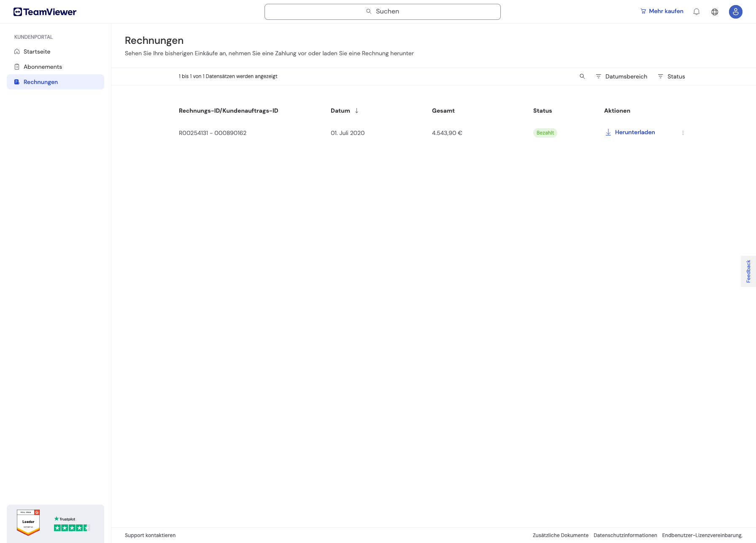Click inside the Suchen search field
Viewport: 756px width, 543px height.
382,11
